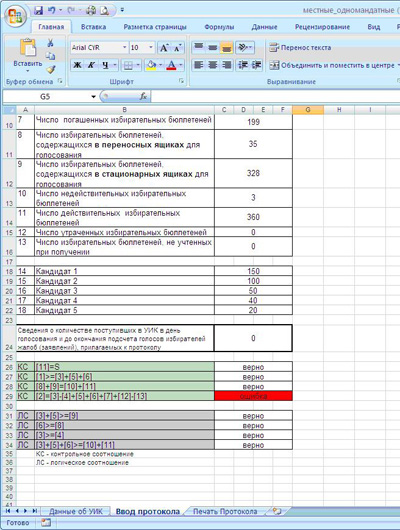Center text horizontally in the cell

[213, 65]
